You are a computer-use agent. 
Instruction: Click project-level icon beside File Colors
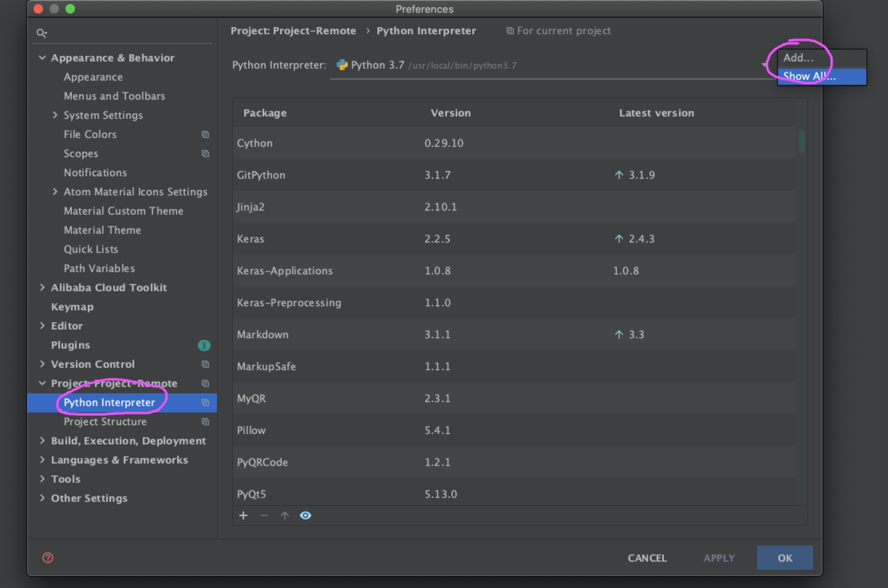[205, 134]
